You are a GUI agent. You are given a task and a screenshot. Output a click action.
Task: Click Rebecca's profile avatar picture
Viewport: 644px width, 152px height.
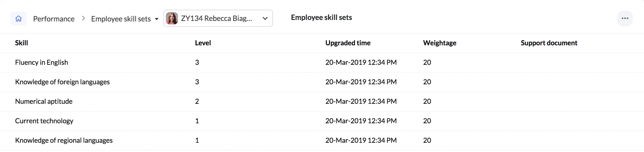coord(172,18)
